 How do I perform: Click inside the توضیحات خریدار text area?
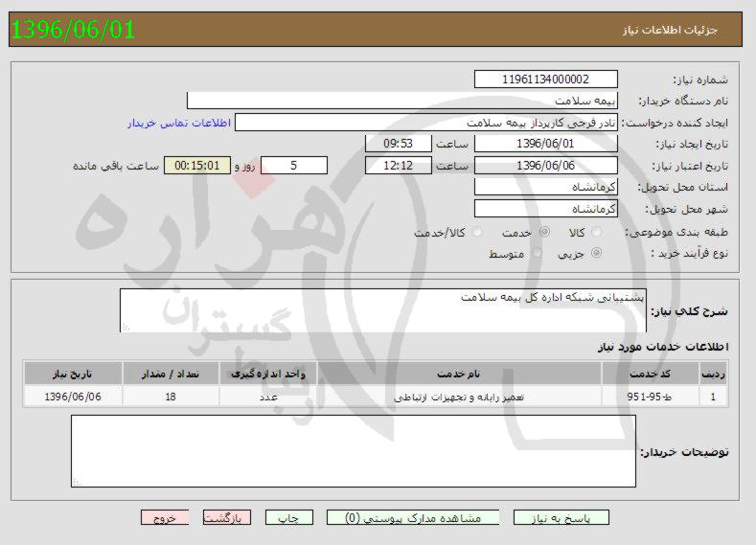(353, 451)
